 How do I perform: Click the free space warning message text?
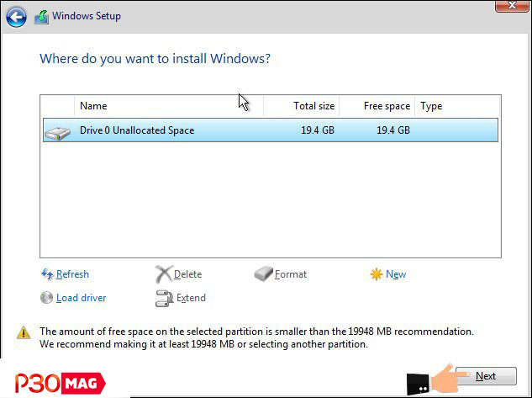pyautogui.click(x=256, y=338)
